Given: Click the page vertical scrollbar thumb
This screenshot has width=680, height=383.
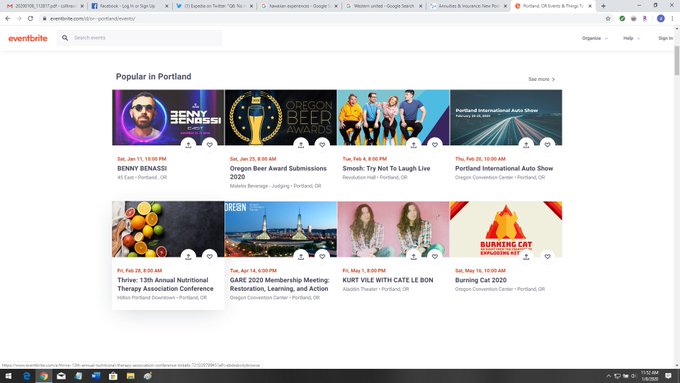Looking at the screenshot, I should [x=677, y=60].
